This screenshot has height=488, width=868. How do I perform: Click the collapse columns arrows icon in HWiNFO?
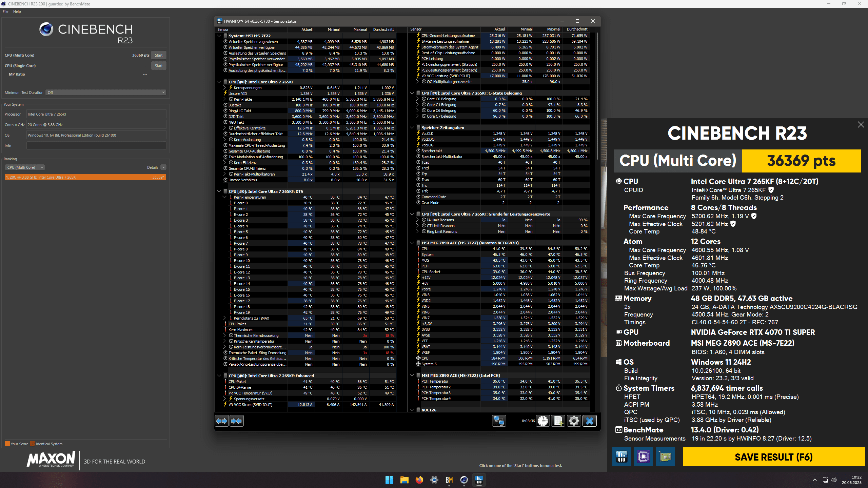pos(237,421)
